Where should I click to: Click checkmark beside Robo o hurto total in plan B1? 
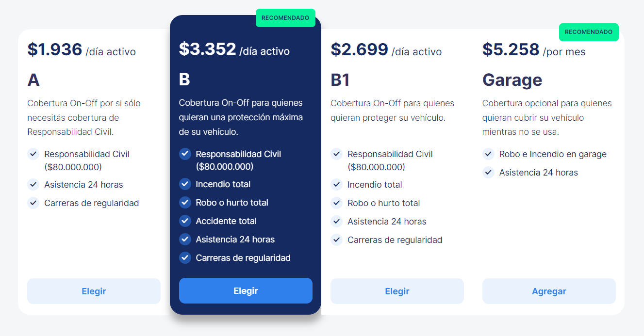pyautogui.click(x=336, y=203)
